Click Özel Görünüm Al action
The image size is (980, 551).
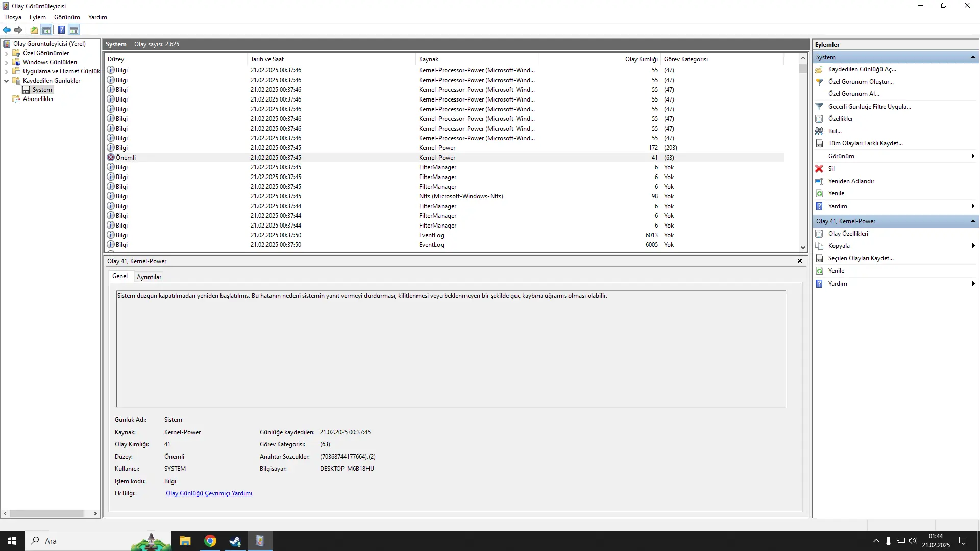coord(854,94)
